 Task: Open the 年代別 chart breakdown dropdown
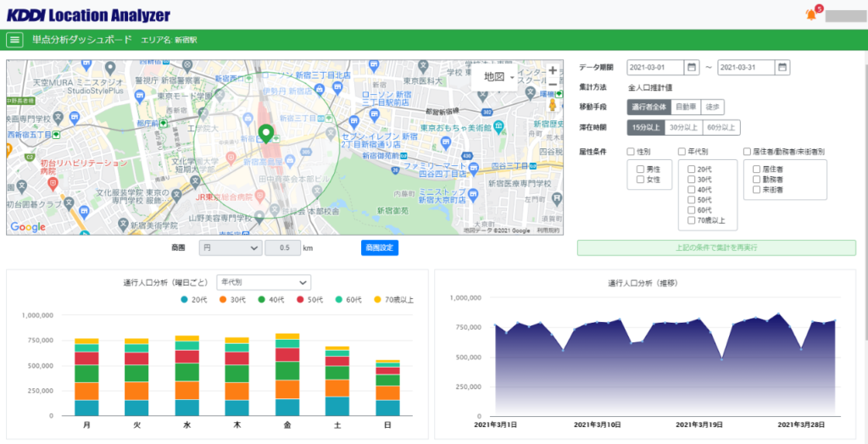click(264, 282)
